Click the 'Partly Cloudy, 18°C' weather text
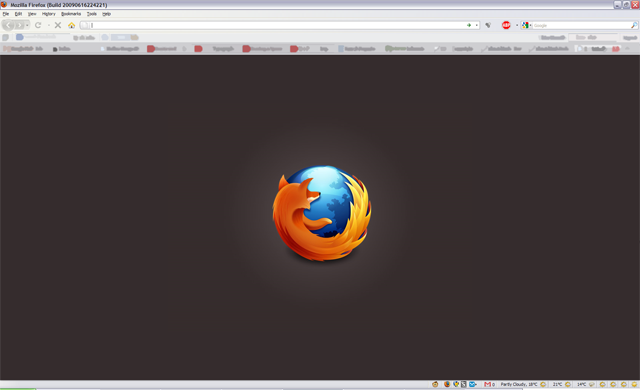The width and height of the screenshot is (640, 390). tap(519, 384)
